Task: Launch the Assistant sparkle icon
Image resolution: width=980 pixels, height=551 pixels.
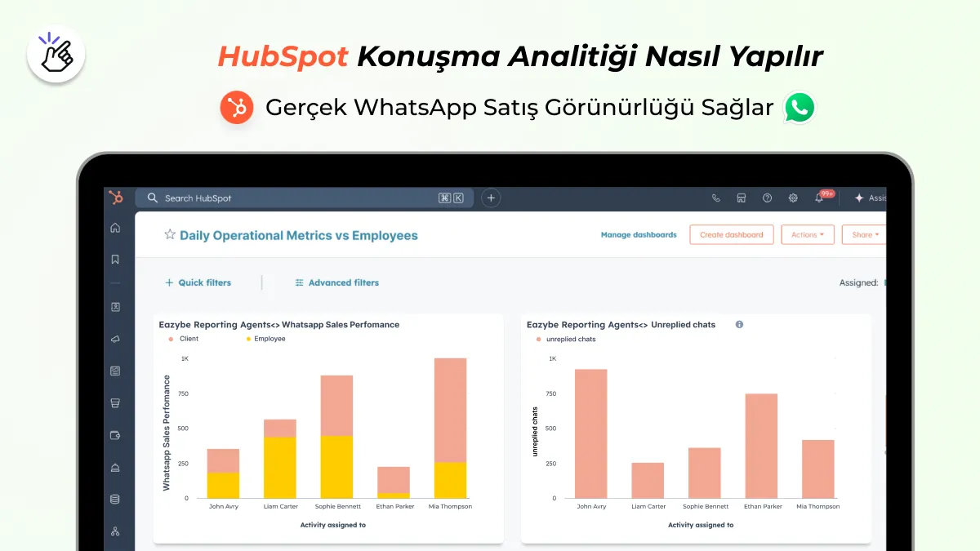Action: click(x=859, y=198)
